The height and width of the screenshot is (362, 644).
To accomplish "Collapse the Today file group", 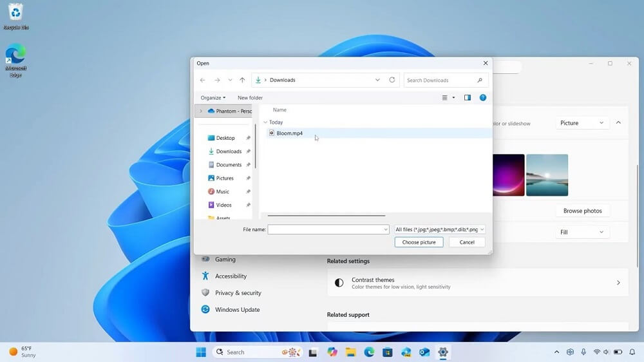I will coord(265,122).
